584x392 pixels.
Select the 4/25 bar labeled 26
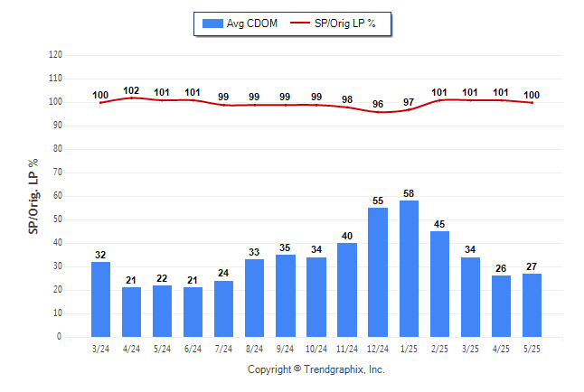click(x=501, y=306)
